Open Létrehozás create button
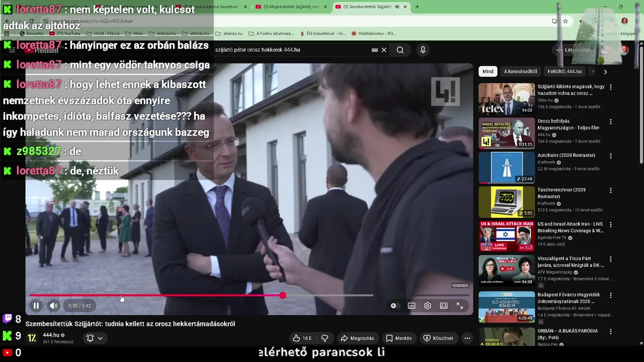The width and height of the screenshot is (644, 362). (x=572, y=50)
